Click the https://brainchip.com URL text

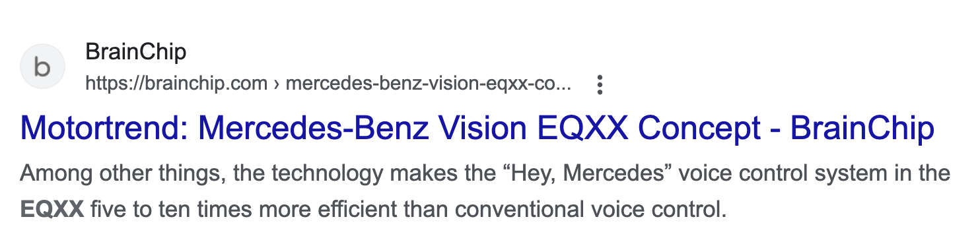(x=176, y=84)
